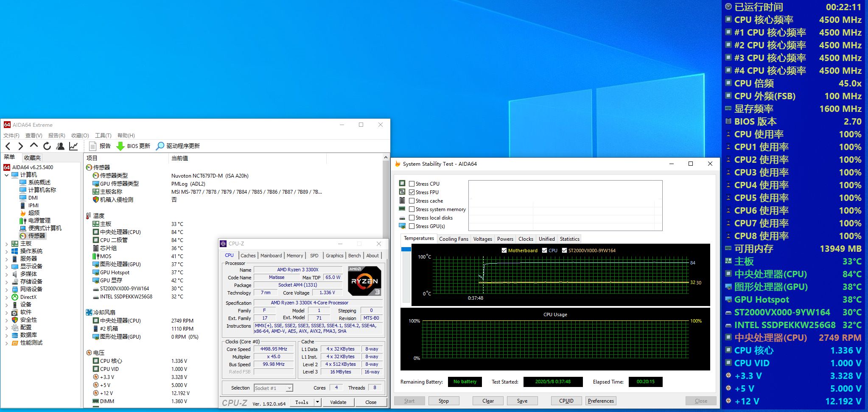Image resolution: width=868 pixels, height=412 pixels.
Task: Expand the 显示设备 tree node
Action: pos(6,266)
